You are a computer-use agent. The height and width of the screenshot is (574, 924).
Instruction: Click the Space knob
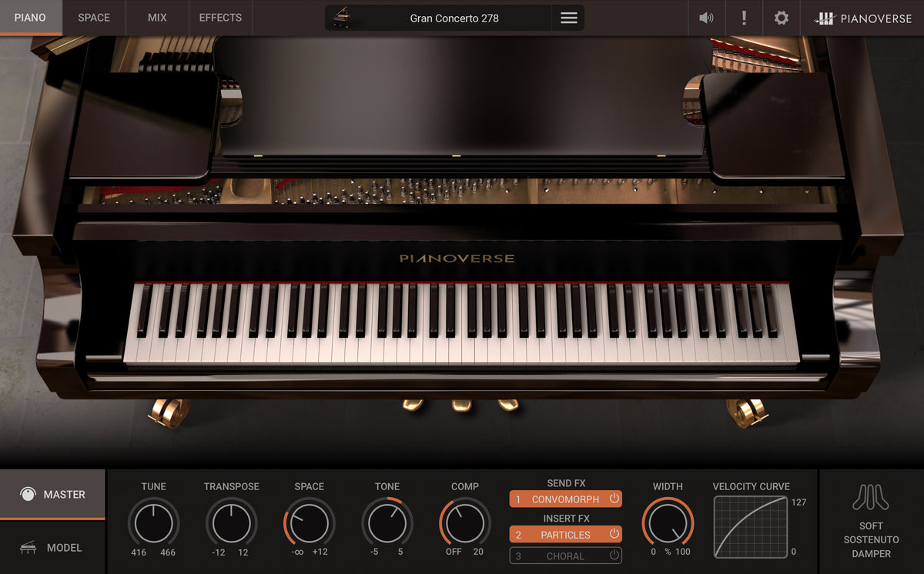[x=310, y=523]
